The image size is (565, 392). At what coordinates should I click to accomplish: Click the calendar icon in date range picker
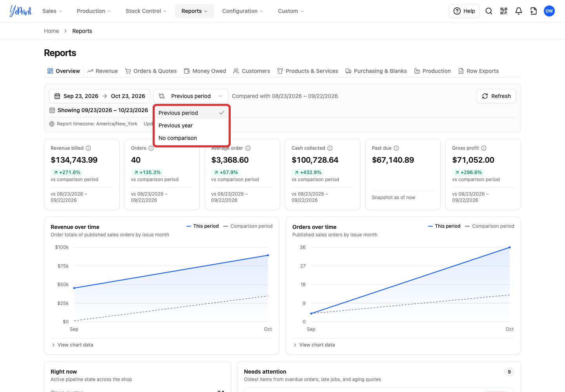click(x=57, y=96)
